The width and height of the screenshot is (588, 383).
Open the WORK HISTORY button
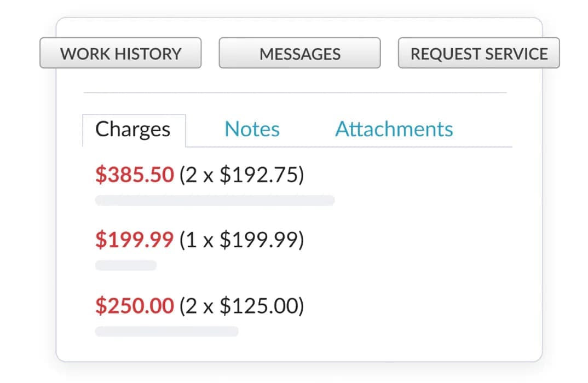coord(120,53)
